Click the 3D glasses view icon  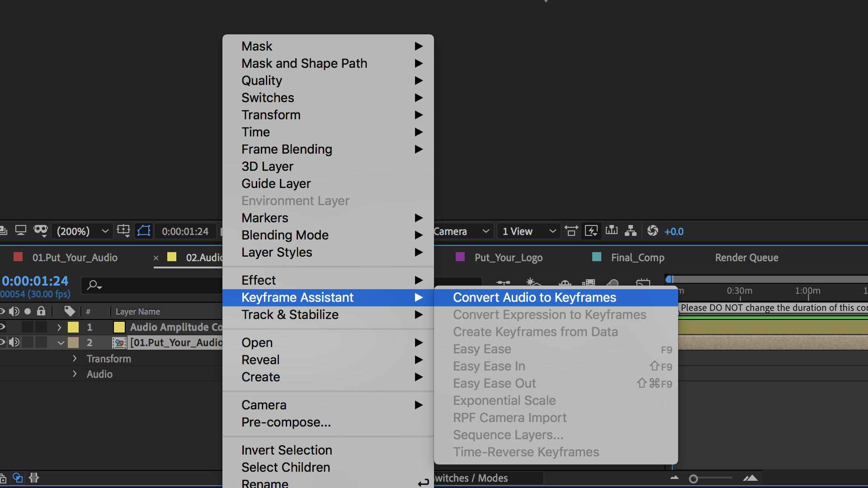41,231
